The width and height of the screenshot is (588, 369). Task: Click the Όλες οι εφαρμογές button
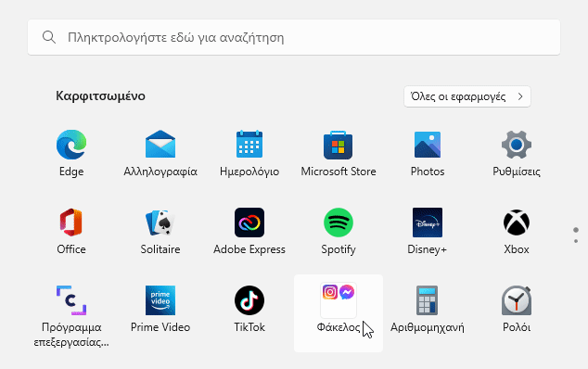[x=467, y=96]
